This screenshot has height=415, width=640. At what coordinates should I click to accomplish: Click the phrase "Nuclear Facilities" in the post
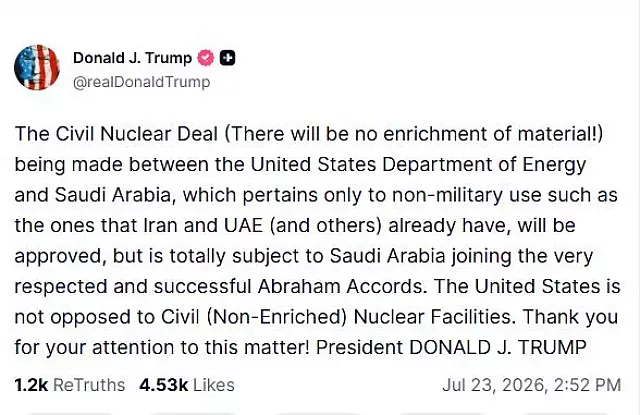click(x=433, y=317)
